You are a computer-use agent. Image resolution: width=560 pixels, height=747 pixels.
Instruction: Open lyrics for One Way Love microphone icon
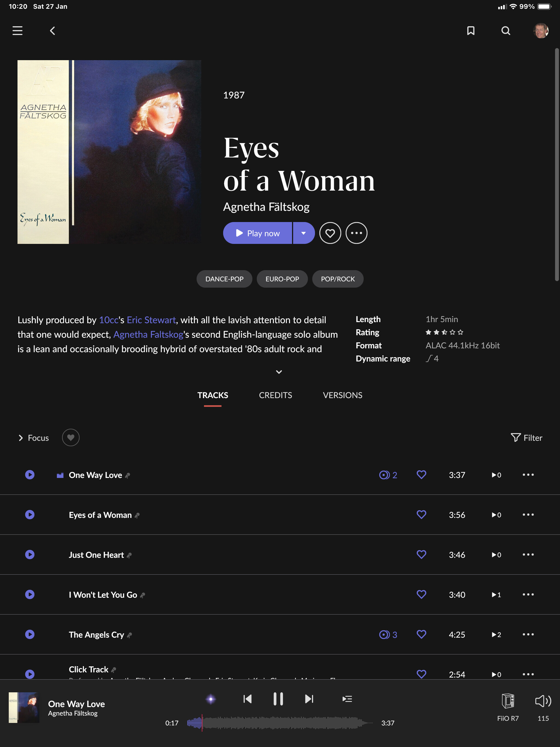tap(127, 475)
